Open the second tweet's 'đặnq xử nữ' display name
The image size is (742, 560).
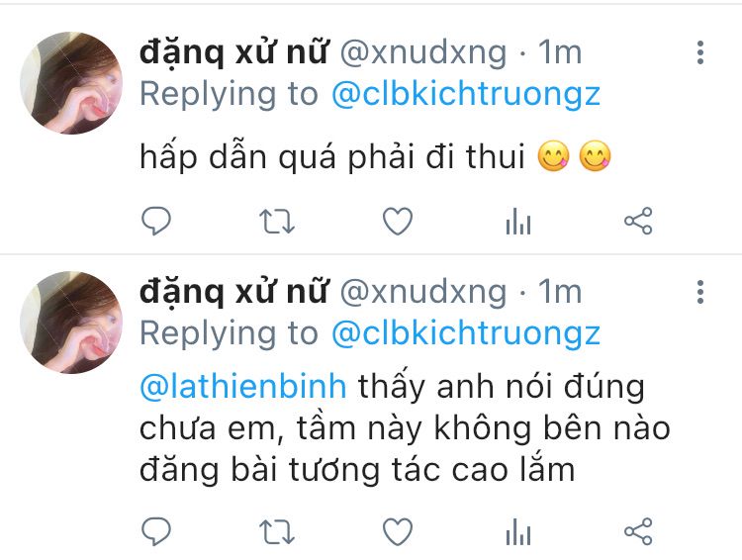tap(233, 292)
